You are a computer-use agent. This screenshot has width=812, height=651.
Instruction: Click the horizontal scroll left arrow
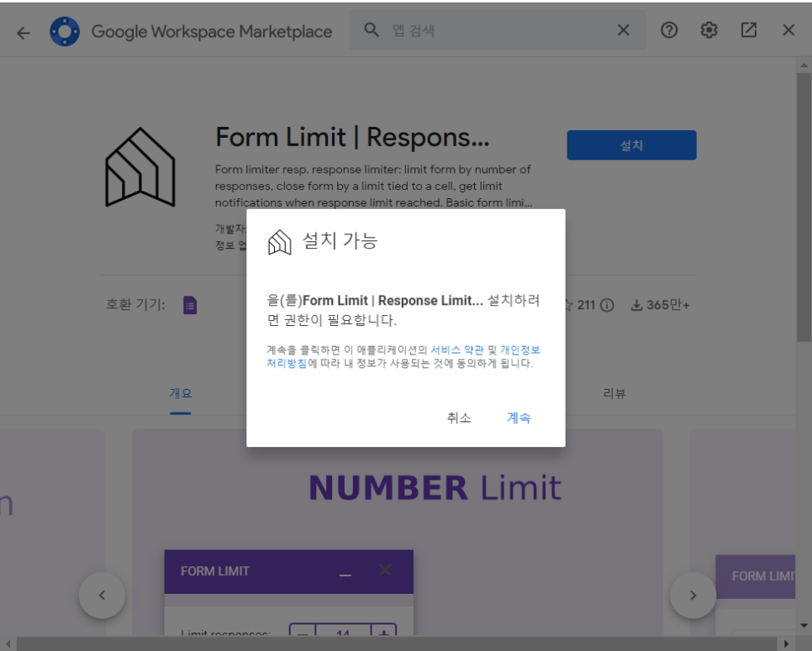(x=8, y=643)
